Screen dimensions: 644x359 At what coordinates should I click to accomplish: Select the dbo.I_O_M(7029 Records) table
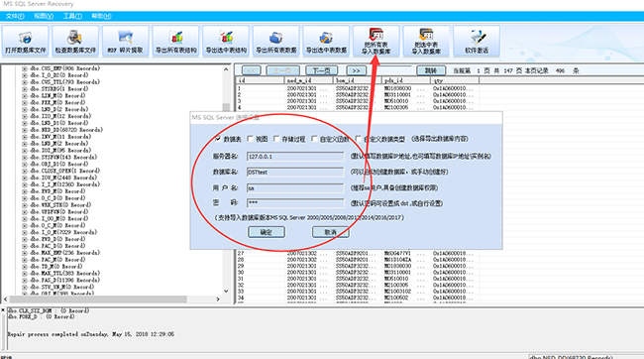[63, 232]
